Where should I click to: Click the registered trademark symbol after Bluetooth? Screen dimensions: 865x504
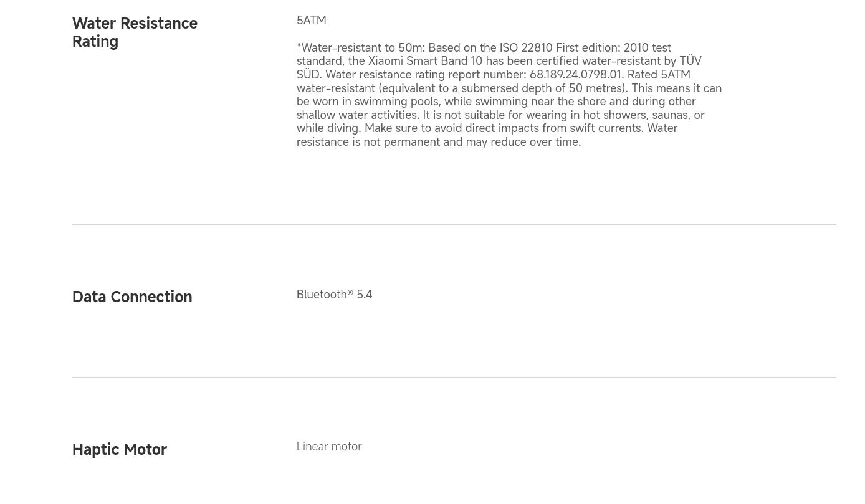point(350,293)
